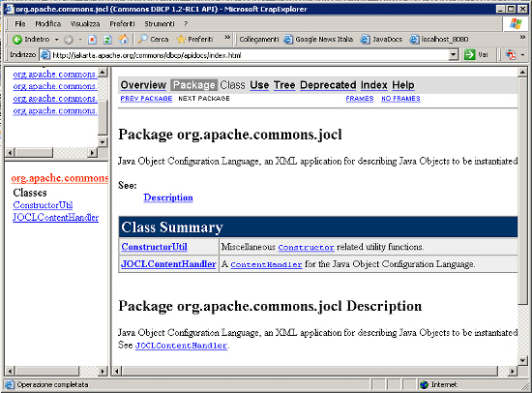Expand the toolbar overflow chevron next to Preferiti
This screenshot has height=393, width=532.
(227, 38)
